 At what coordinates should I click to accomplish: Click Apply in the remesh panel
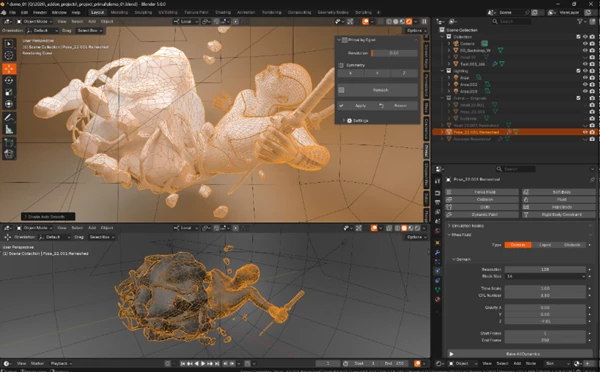coord(357,106)
